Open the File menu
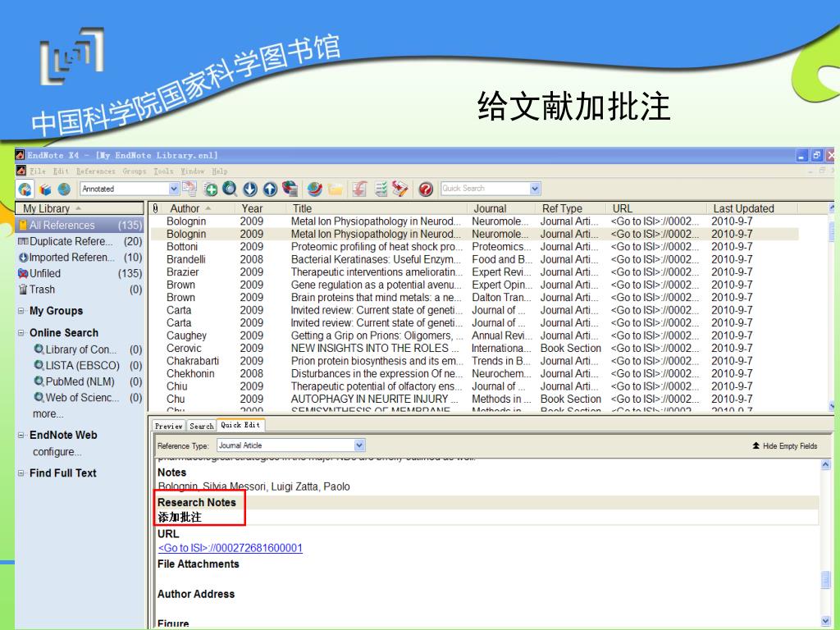Screen dimensions: 840x630 (x=38, y=171)
